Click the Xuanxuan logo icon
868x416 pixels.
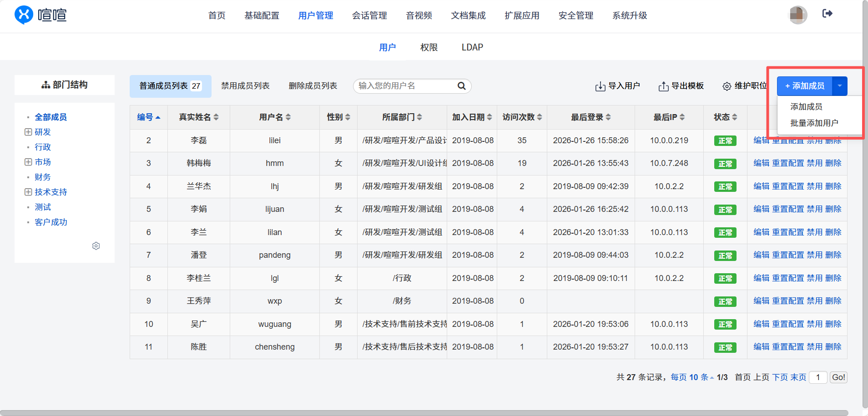click(x=24, y=15)
